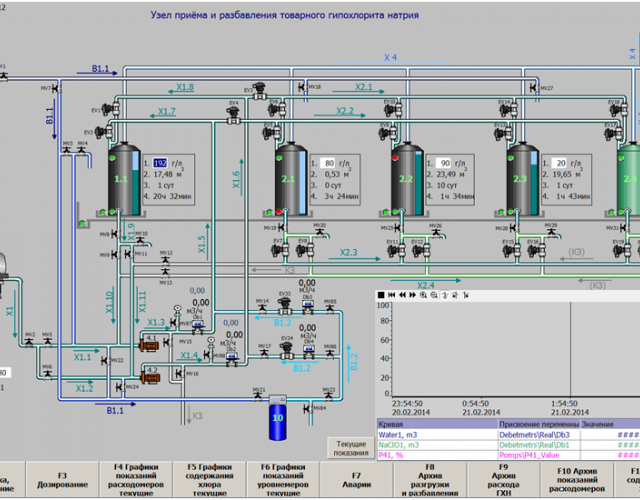
Task: Select the blue filter vessel 10
Action: pos(278,418)
